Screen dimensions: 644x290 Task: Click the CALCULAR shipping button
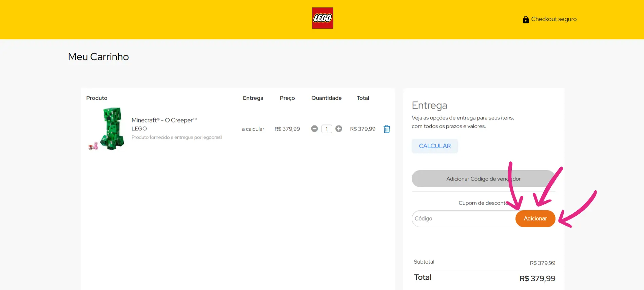pyautogui.click(x=435, y=146)
